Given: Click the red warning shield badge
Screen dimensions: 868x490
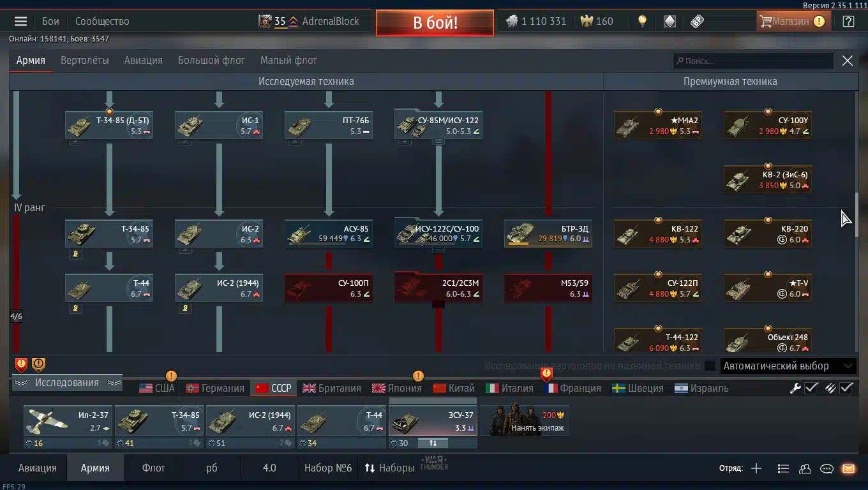Looking at the screenshot, I should point(21,365).
